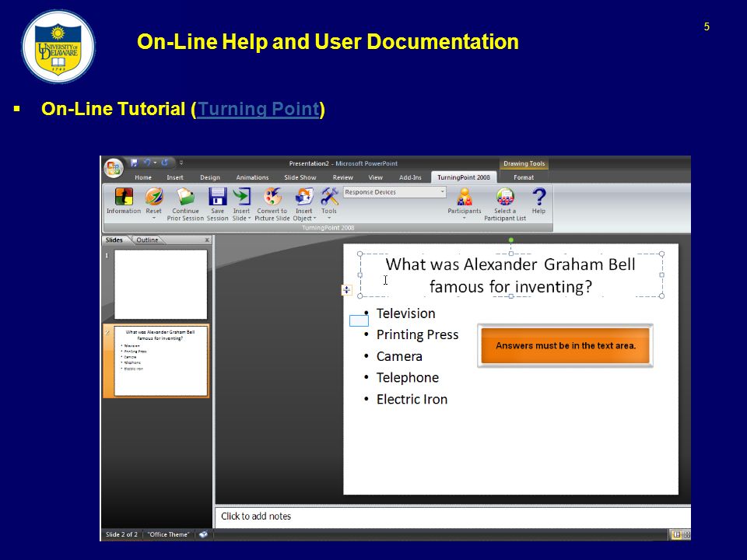Click the Insert Object icon
The image size is (747, 560).
tap(304, 197)
